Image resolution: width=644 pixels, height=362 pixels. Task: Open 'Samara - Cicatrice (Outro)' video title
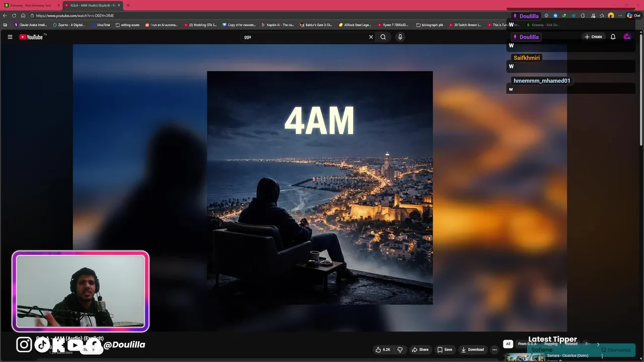568,355
